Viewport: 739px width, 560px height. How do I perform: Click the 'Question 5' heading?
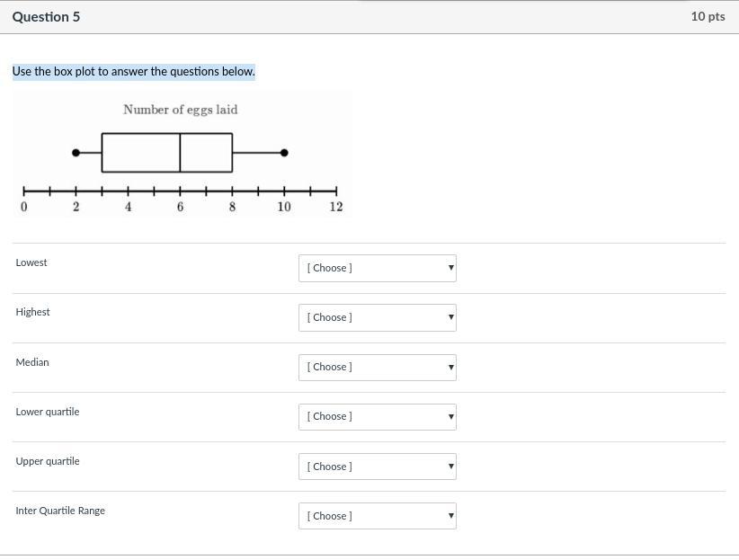click(x=46, y=16)
